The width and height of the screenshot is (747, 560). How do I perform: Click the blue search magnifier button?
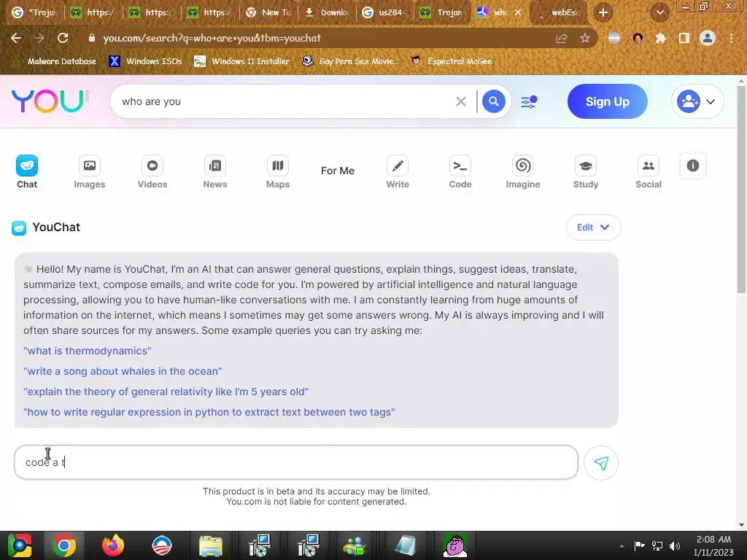click(494, 101)
